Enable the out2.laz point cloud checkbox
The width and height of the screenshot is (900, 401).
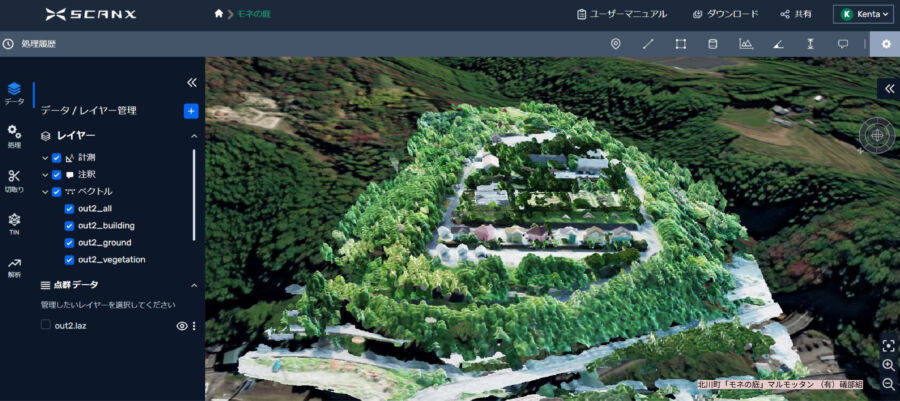tap(46, 325)
